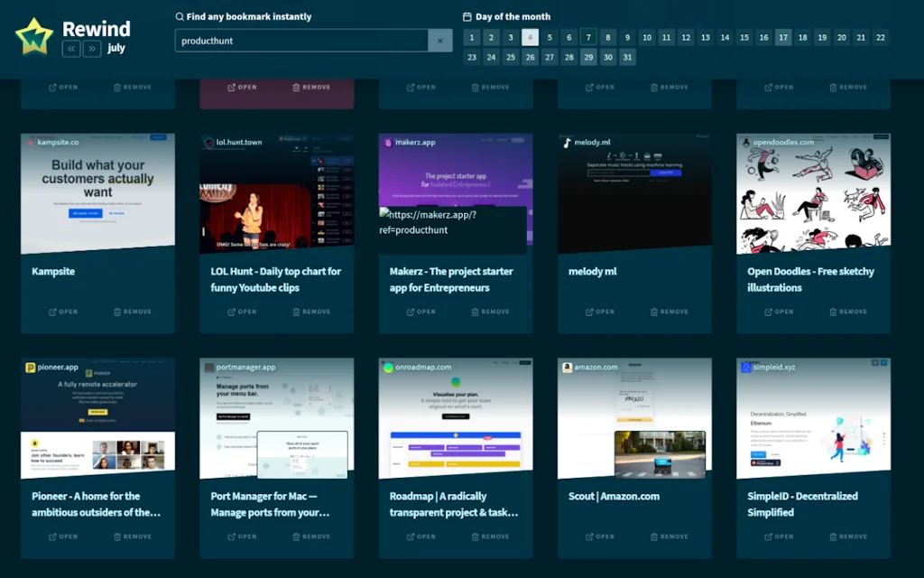Open the Scout Amazon.com bookmark
Viewport: 924px width, 578px height.
pos(600,536)
